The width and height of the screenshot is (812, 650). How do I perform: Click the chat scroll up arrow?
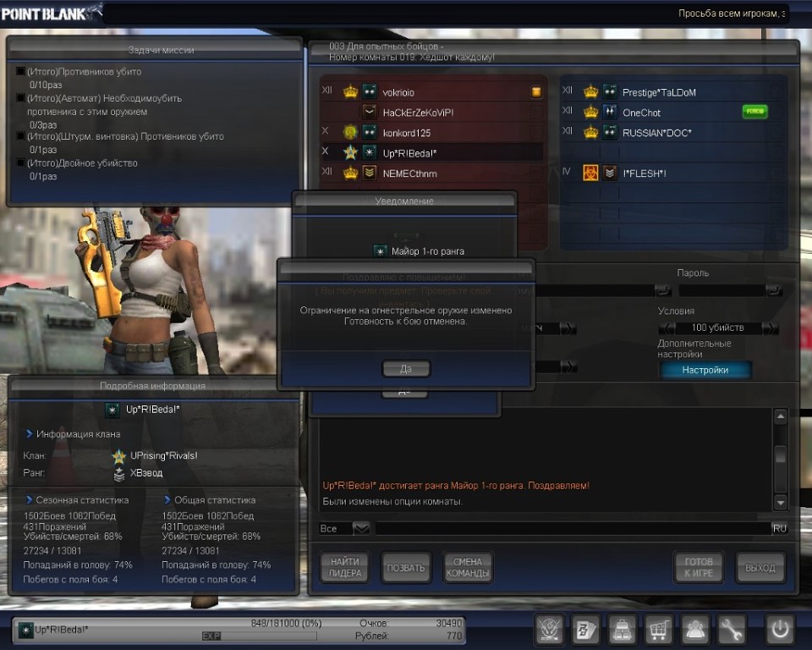click(781, 416)
